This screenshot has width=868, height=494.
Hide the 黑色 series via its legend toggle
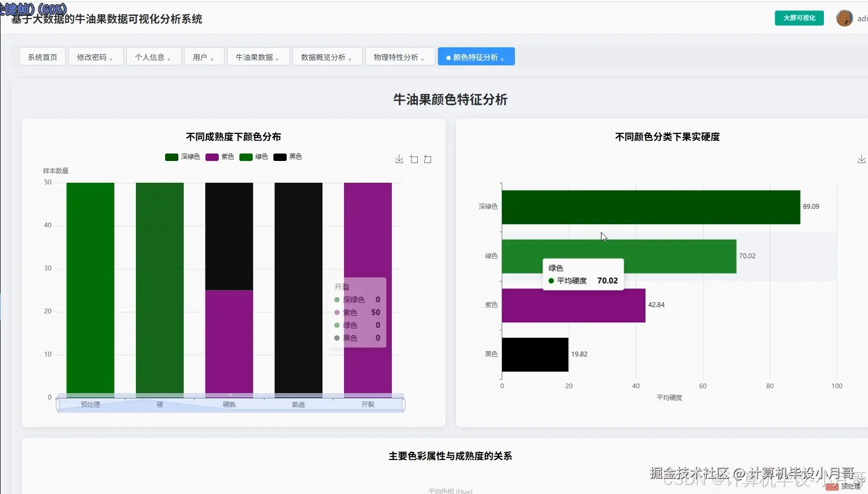click(288, 157)
